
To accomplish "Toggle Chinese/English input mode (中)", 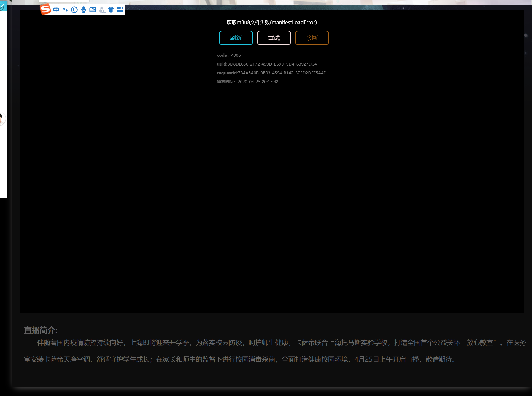I will [x=56, y=10].
